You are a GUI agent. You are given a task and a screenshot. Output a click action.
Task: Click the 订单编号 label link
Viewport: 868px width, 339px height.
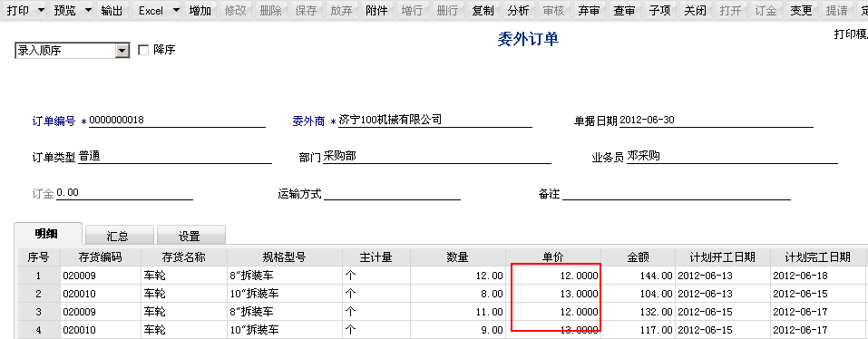click(x=54, y=121)
